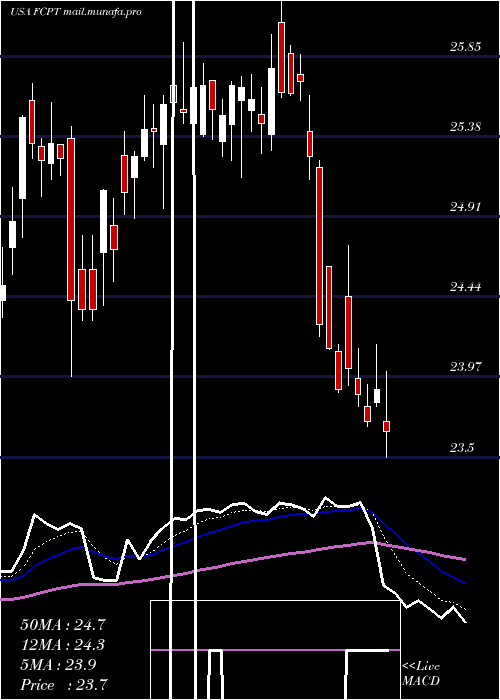Click the USA FCPT mail.munafa.pro title
Image resolution: width=500 pixels, height=700 pixels.
click(75, 12)
